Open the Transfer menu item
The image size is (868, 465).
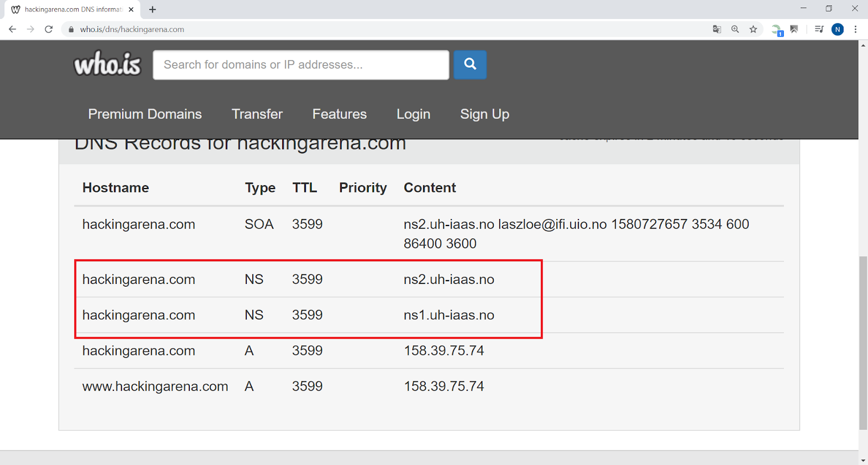click(x=257, y=114)
